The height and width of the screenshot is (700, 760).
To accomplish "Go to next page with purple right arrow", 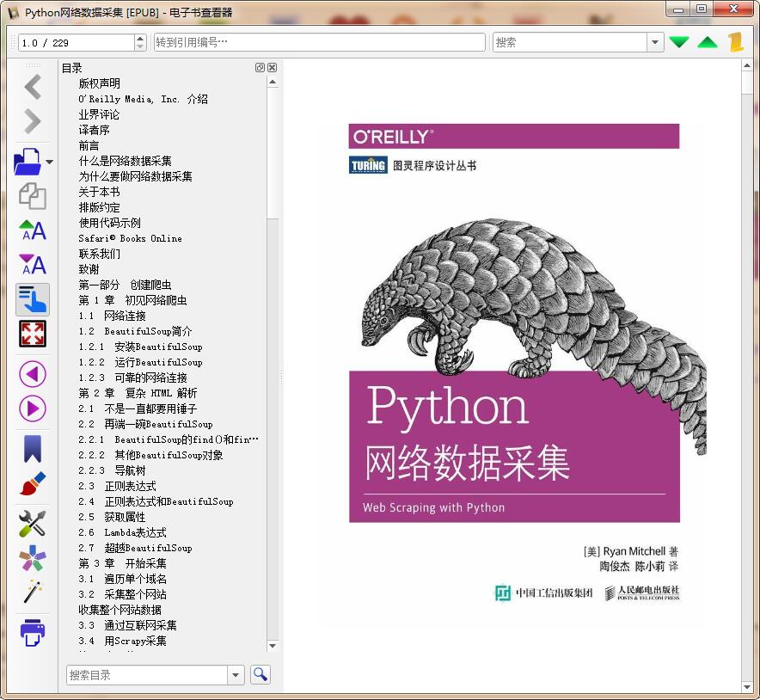I will tap(33, 408).
